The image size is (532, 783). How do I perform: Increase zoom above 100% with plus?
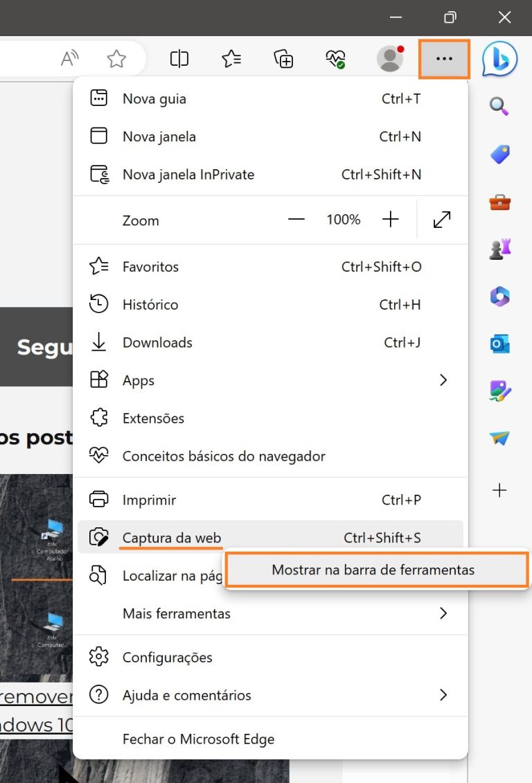pos(390,219)
